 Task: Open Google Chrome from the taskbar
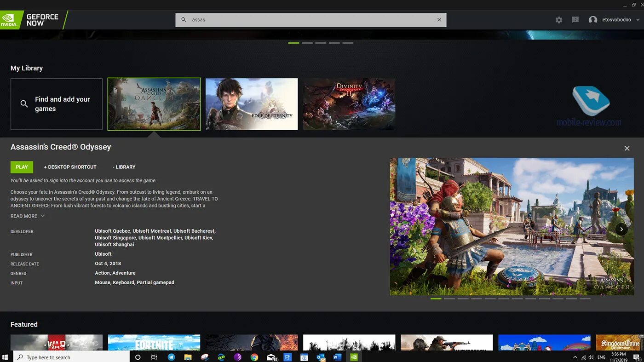pos(254,357)
